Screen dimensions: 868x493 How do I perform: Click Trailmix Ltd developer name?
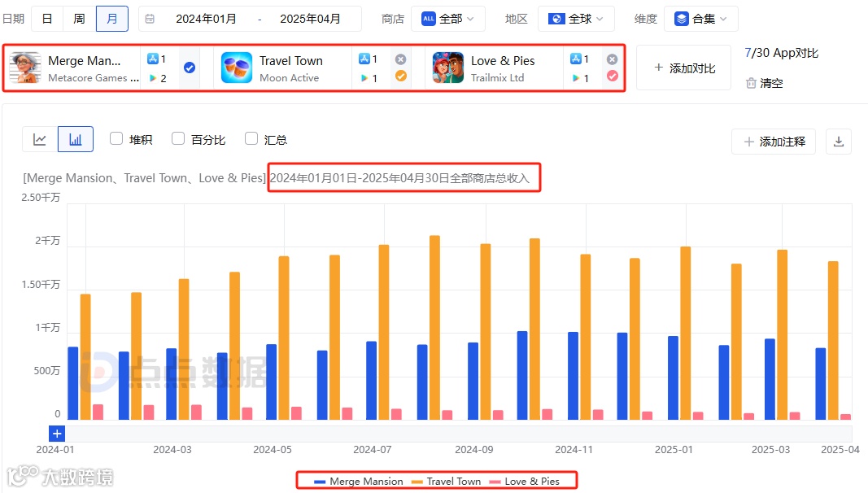[x=497, y=78]
